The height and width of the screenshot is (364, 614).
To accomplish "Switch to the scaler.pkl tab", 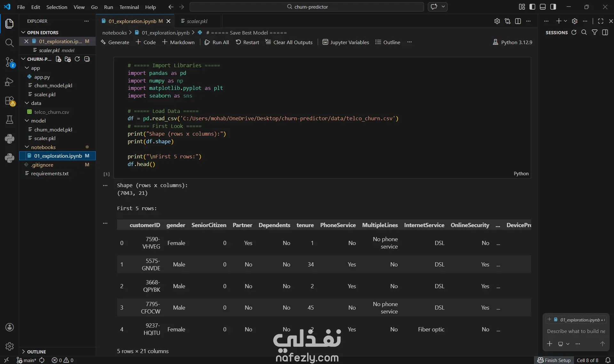I will (197, 21).
